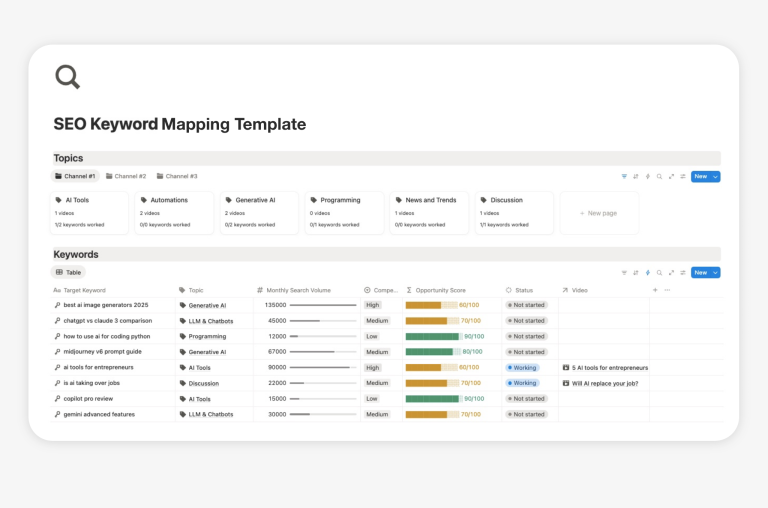The height and width of the screenshot is (508, 768).
Task: Open the News and Trends topic card
Action: tap(429, 213)
